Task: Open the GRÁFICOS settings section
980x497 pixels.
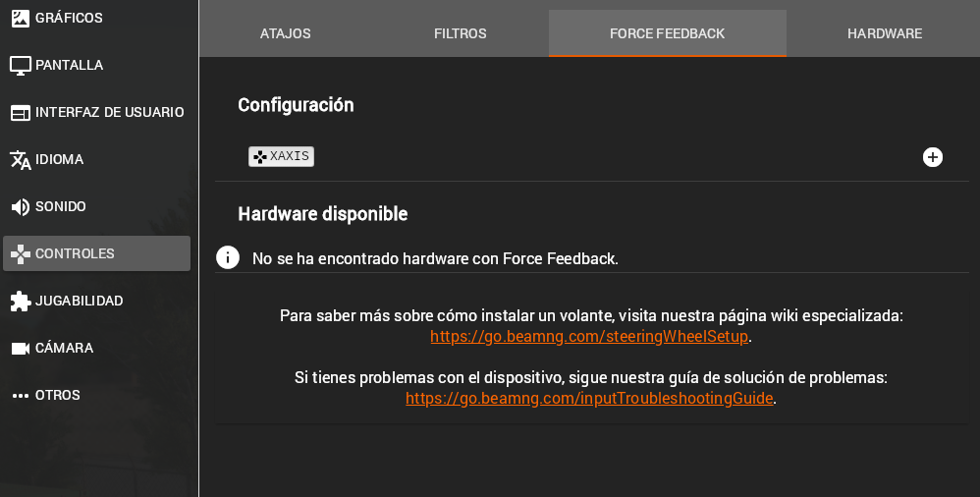Action: [x=97, y=18]
